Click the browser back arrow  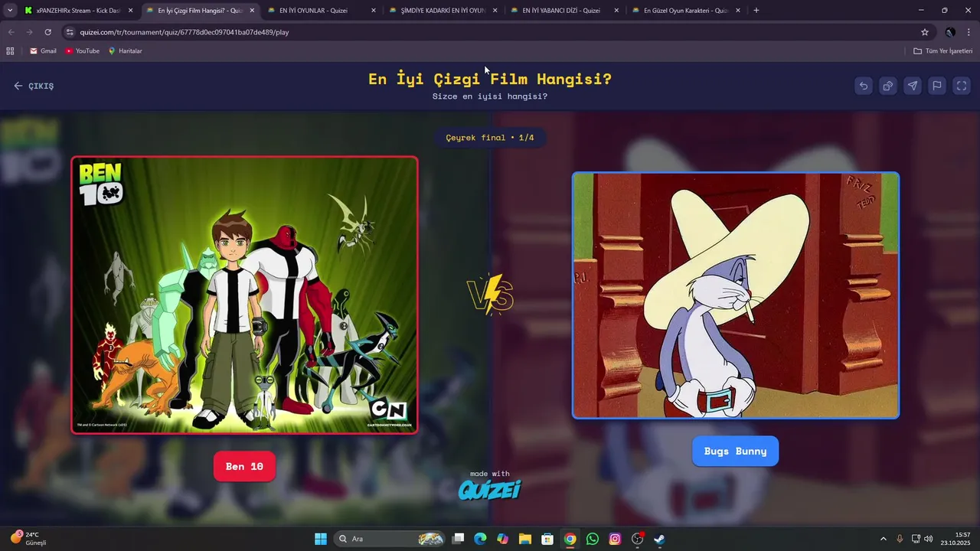(11, 32)
